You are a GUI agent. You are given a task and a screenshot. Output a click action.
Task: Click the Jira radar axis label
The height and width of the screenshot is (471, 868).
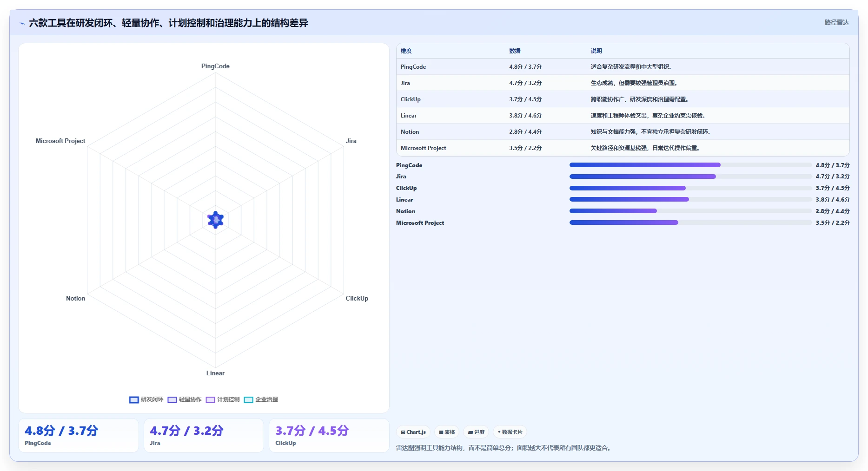pos(351,141)
